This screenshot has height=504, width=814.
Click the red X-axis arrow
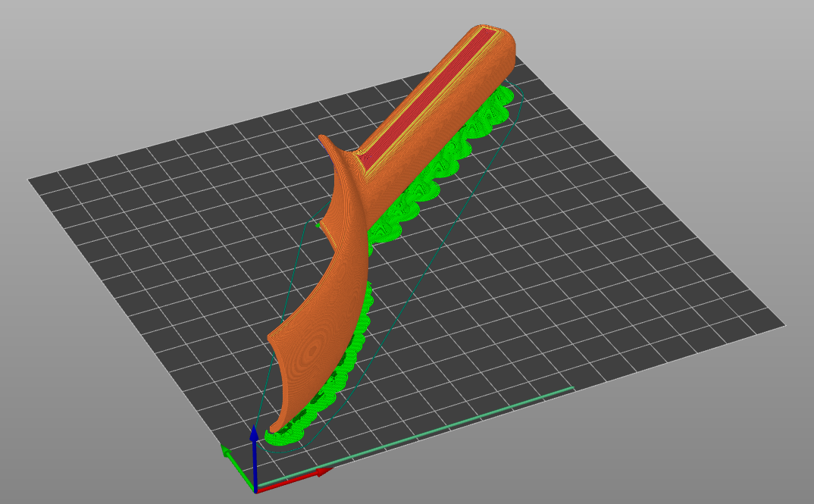pyautogui.click(x=296, y=480)
